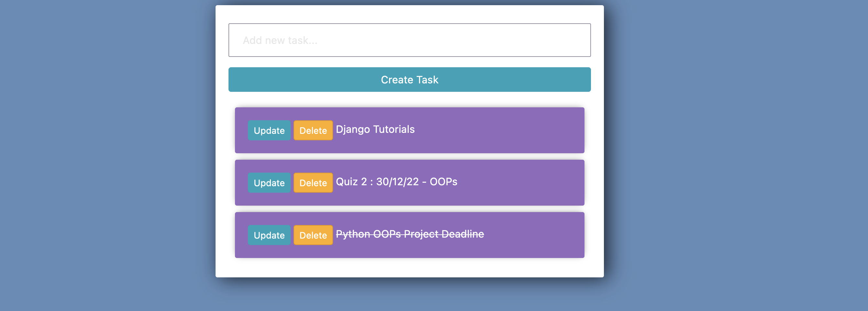Screen dimensions: 868x311
Task: Click Update on the Quiz 2 task
Action: (x=269, y=182)
